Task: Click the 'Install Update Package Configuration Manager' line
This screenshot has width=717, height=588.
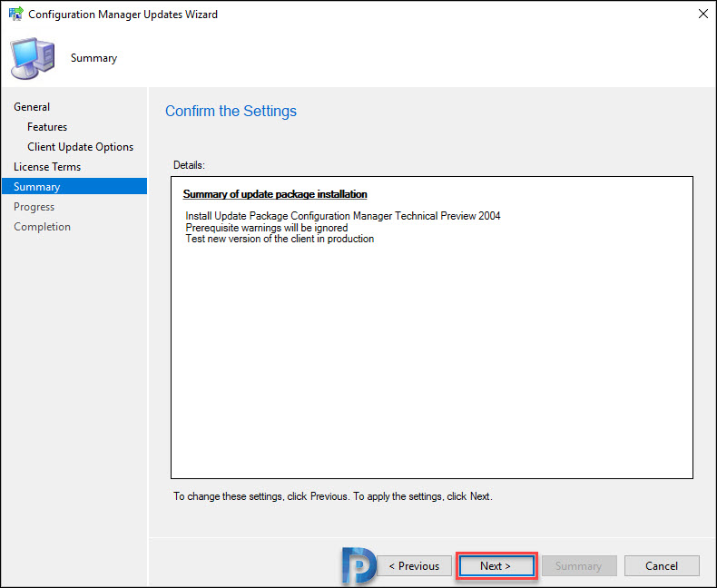Action: 343,216
